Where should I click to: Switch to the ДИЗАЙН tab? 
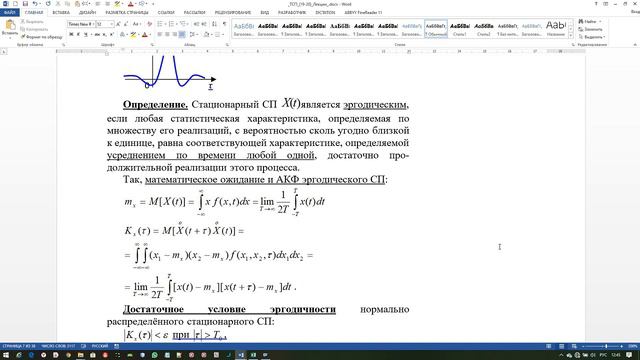click(87, 13)
